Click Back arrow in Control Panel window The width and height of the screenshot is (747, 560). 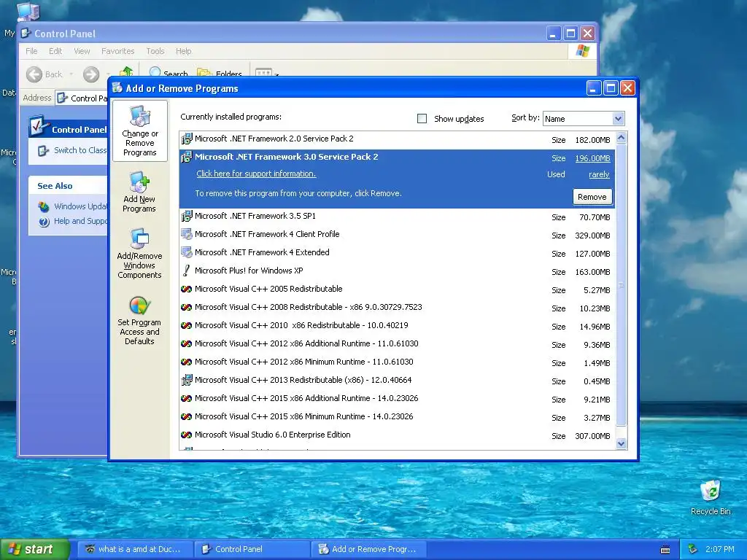34,74
